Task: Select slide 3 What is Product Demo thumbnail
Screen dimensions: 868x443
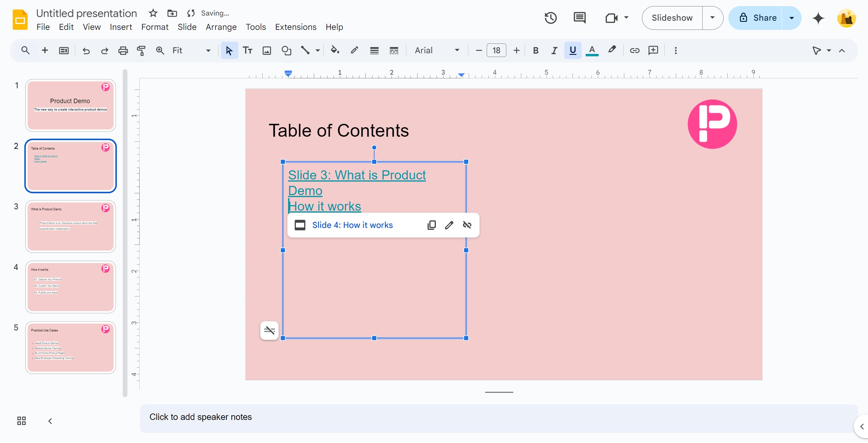Action: tap(70, 226)
